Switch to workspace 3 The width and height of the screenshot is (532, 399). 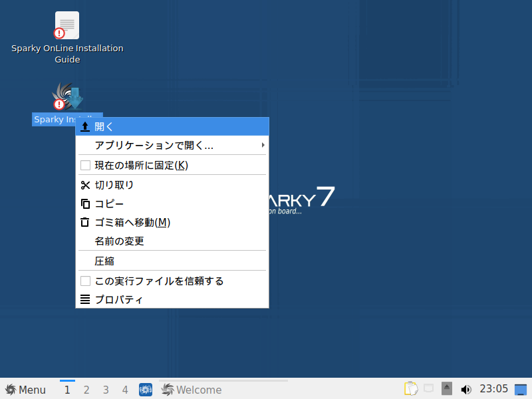point(106,390)
